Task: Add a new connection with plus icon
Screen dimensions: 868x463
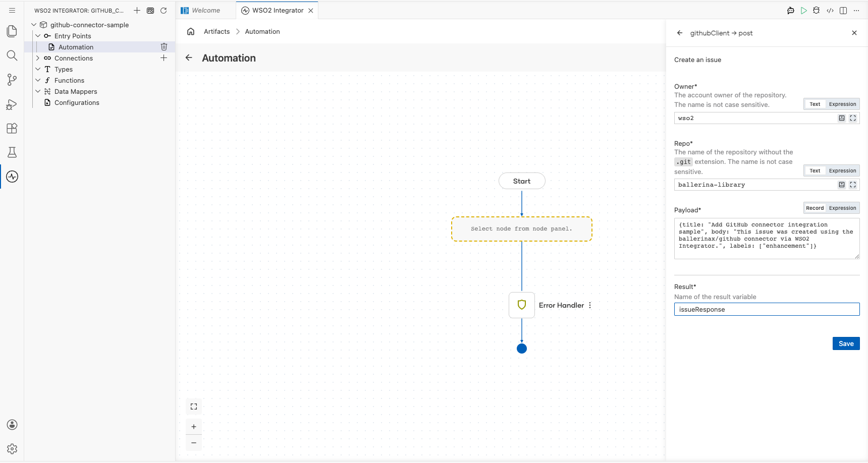Action: pos(164,58)
